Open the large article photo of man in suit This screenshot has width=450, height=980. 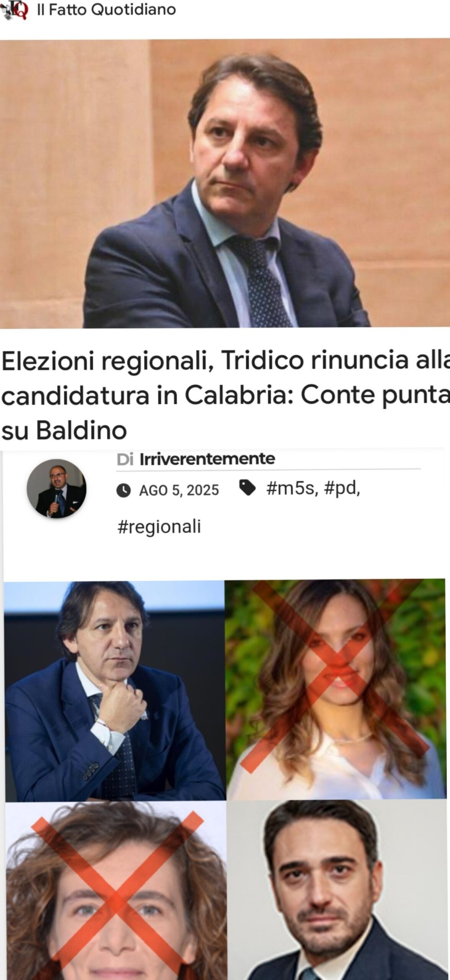coord(225,183)
